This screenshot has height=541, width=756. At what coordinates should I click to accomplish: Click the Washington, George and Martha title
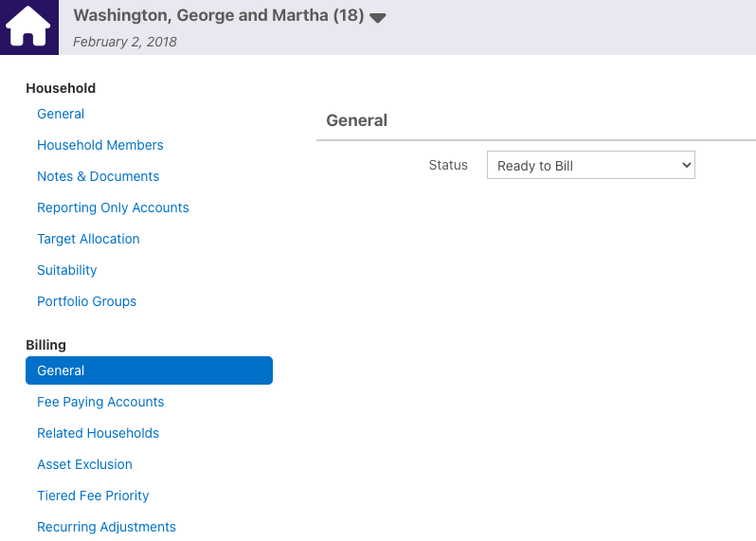click(219, 15)
